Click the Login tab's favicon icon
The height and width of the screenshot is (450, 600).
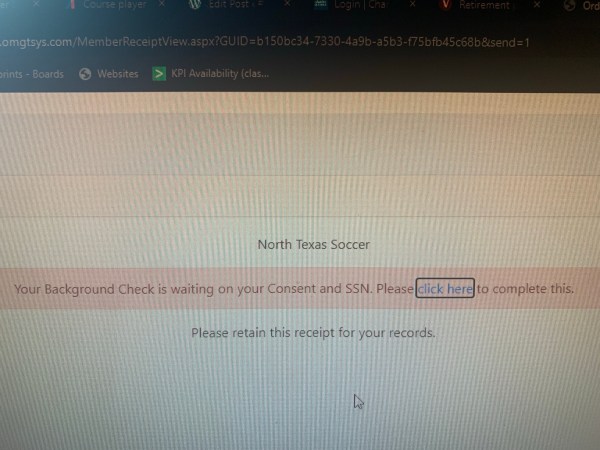321,5
